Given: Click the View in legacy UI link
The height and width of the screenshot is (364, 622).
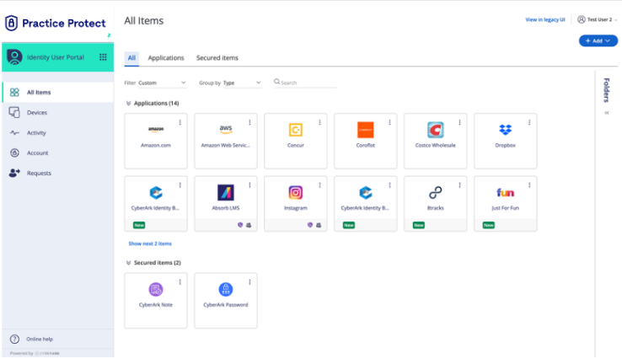Looking at the screenshot, I should pos(545,19).
